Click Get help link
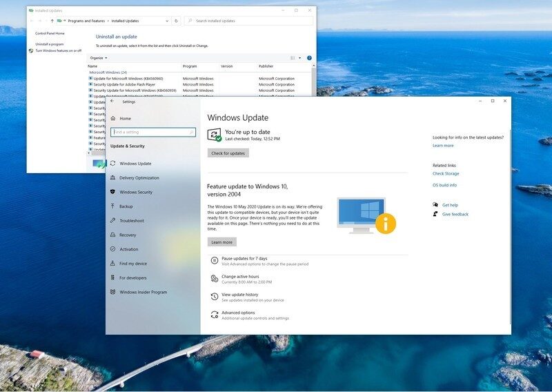This screenshot has width=552, height=392. click(450, 205)
